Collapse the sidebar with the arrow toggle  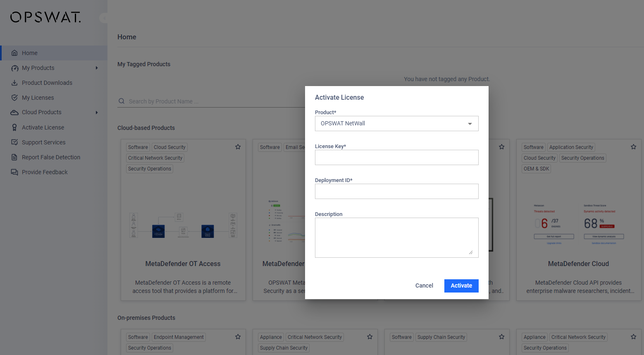[x=104, y=18]
